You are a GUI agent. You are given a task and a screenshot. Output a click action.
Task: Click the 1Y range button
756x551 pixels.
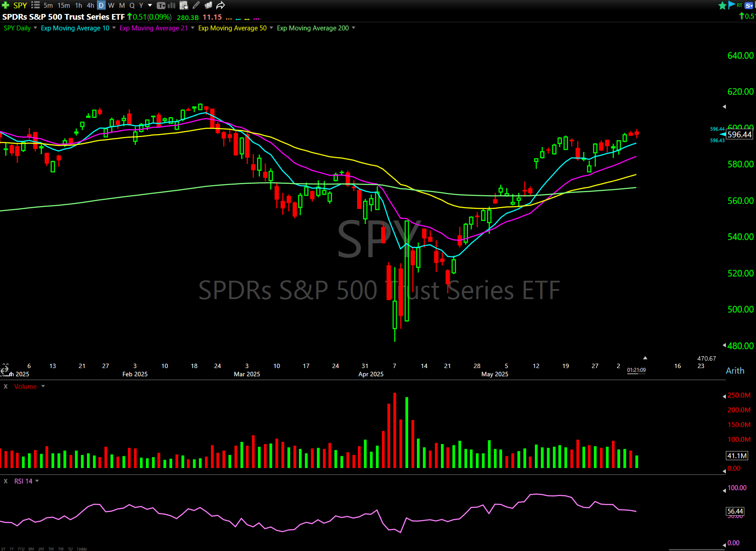tap(12, 549)
